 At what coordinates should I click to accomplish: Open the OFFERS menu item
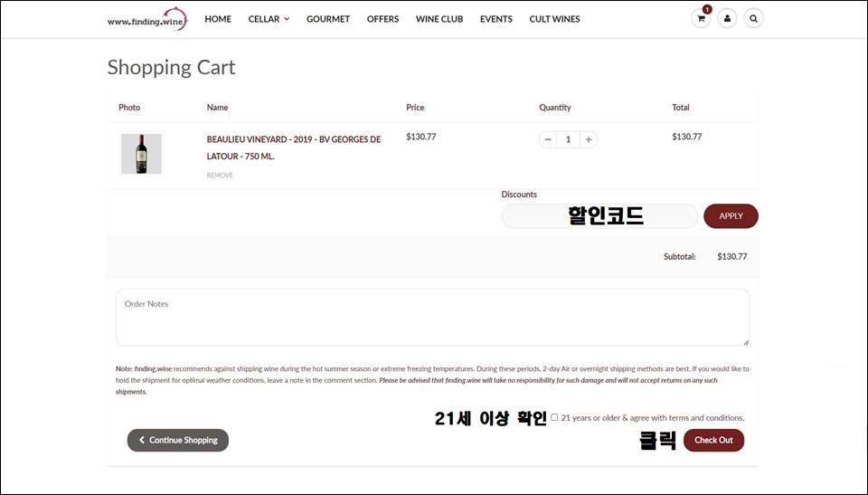(x=382, y=19)
